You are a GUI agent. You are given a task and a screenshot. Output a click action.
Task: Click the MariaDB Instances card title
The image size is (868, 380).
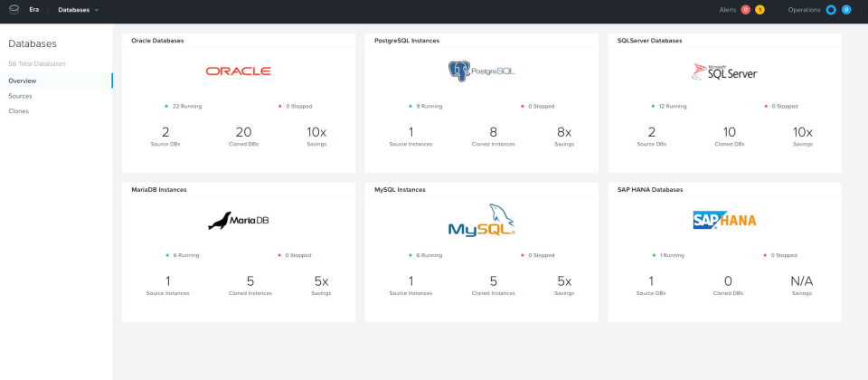coord(159,189)
